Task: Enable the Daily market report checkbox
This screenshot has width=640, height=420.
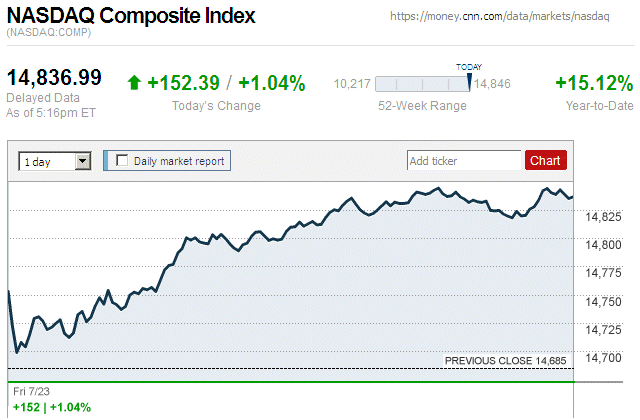Action: 123,160
